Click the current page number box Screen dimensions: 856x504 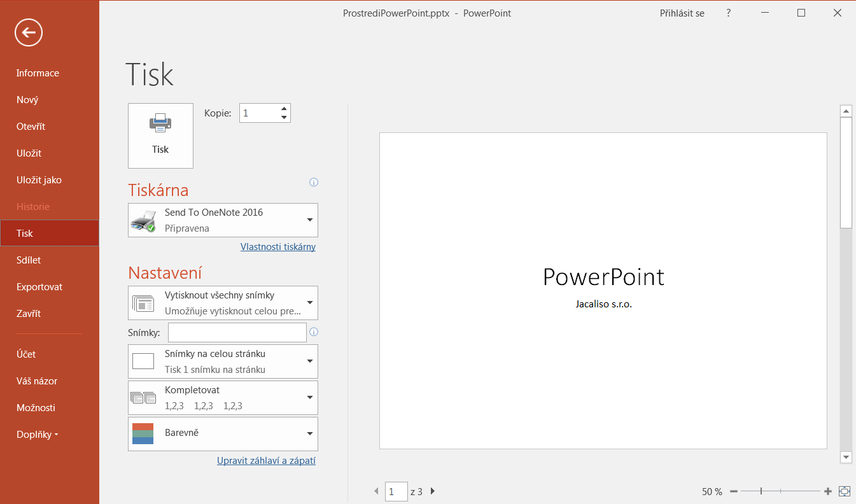point(396,491)
